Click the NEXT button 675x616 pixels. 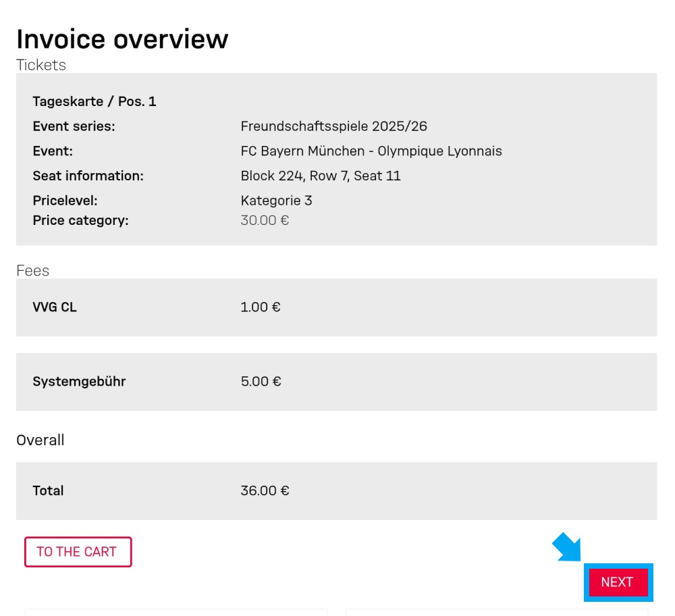click(618, 582)
